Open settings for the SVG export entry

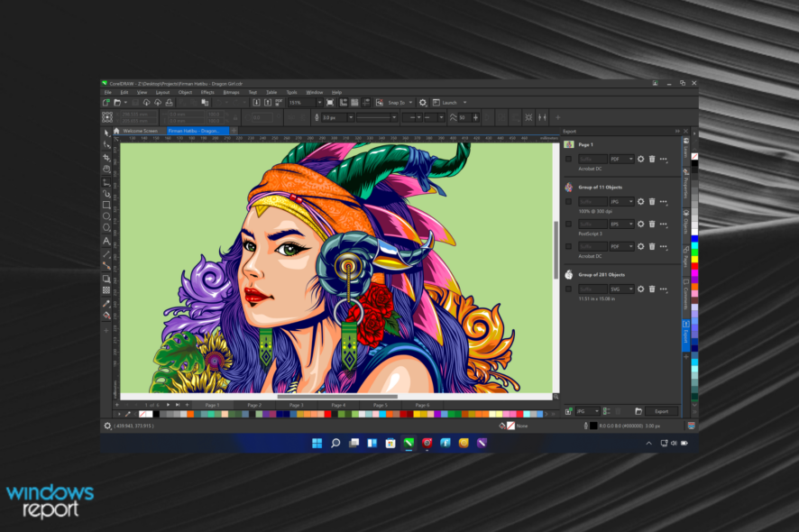(640, 289)
